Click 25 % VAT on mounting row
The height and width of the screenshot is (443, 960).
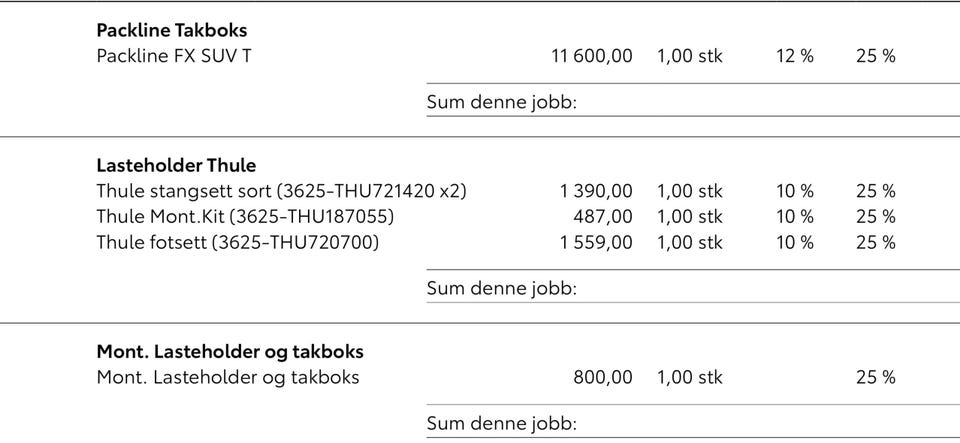876,378
